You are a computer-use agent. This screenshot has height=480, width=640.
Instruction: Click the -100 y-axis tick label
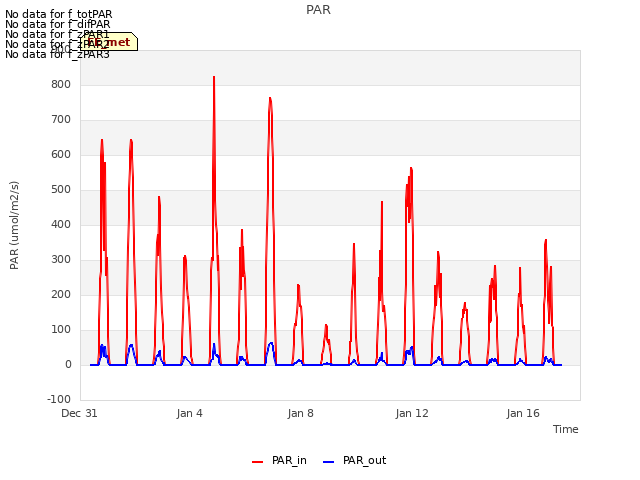pos(59,399)
